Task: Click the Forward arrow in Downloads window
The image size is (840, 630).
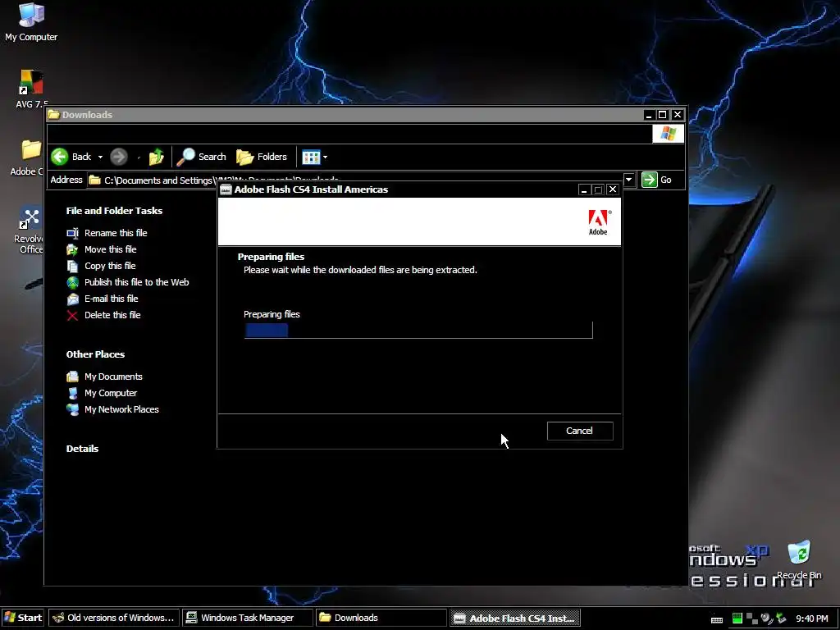Action: tap(119, 157)
